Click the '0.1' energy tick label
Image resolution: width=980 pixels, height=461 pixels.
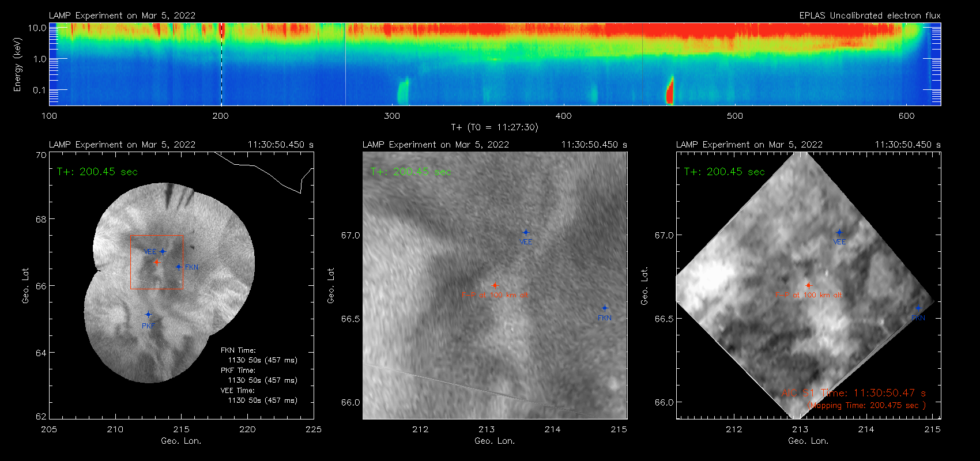pyautogui.click(x=40, y=90)
